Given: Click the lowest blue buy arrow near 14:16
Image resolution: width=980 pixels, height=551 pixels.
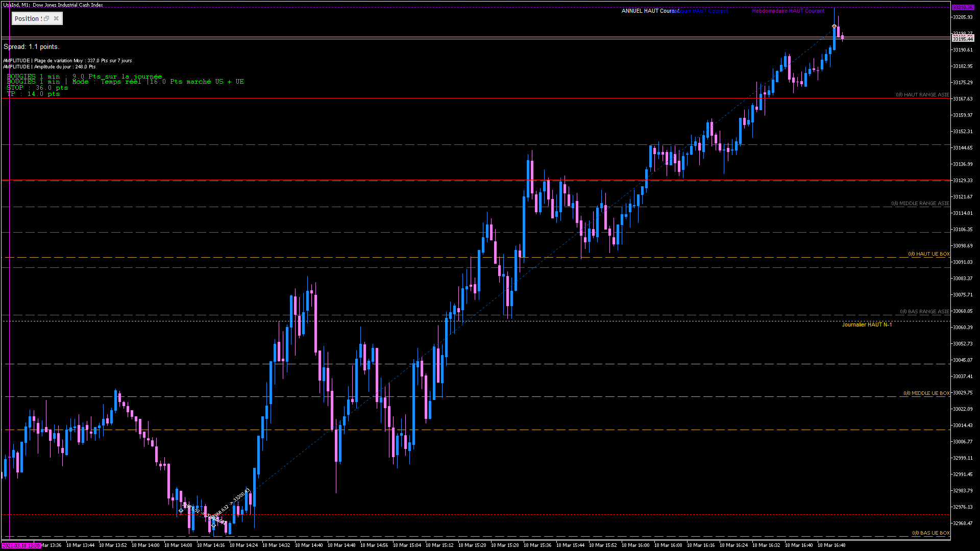Looking at the screenshot, I should coord(214,524).
